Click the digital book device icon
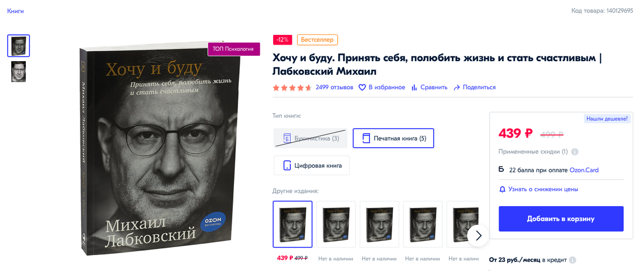644x275 pixels. [287, 165]
